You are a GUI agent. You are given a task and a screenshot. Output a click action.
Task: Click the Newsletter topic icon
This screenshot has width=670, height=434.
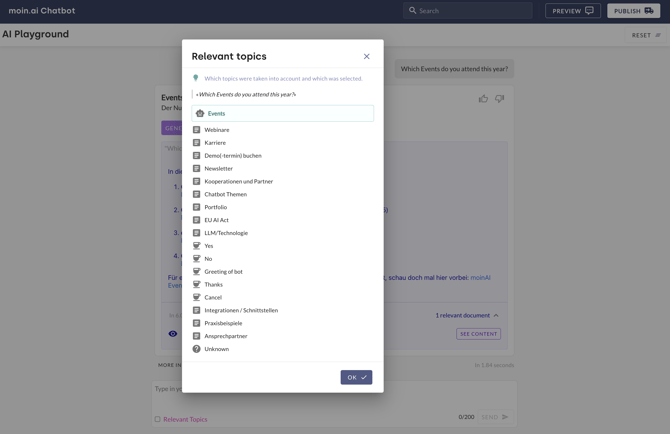click(x=197, y=169)
